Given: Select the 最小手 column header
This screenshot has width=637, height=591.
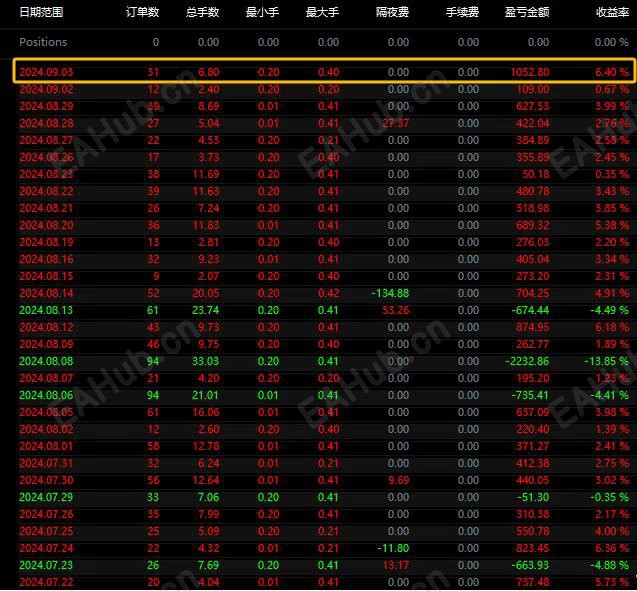Looking at the screenshot, I should (262, 12).
